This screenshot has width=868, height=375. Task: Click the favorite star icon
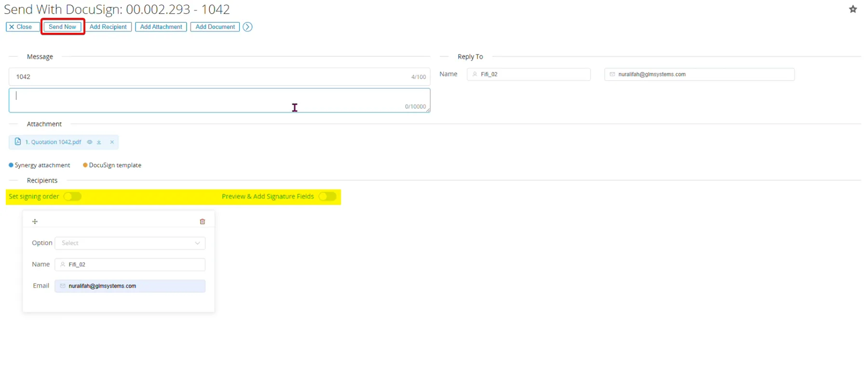[853, 9]
